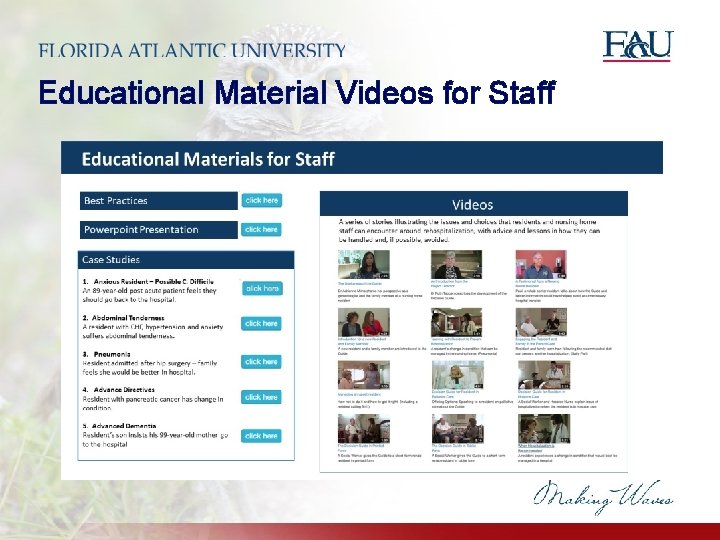Click the FAU logo

638,46
